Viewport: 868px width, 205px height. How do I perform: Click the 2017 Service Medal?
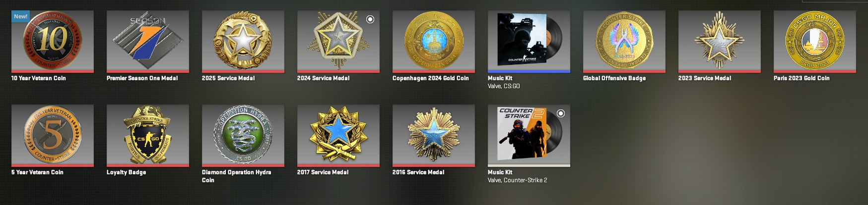click(338, 136)
